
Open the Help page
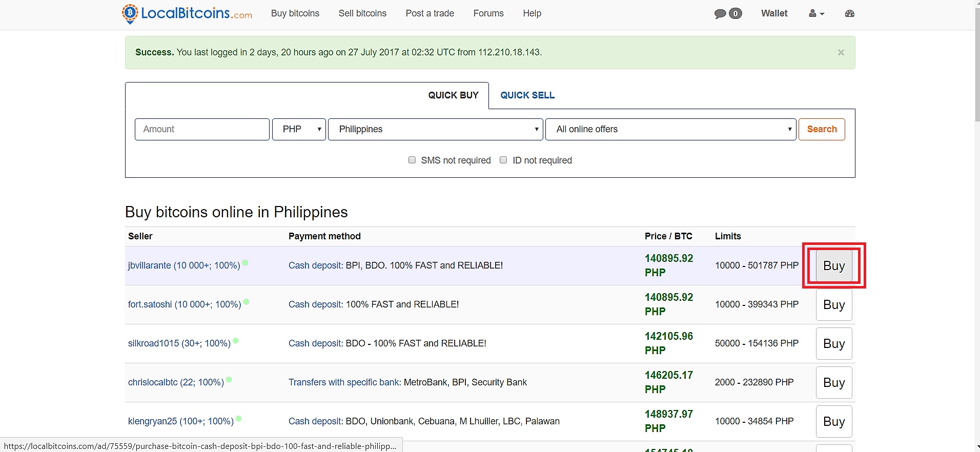[532, 13]
